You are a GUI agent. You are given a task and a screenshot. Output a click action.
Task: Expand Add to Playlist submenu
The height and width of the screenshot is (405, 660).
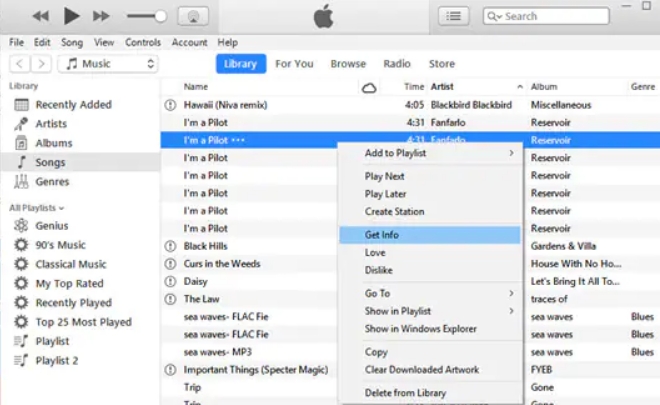(x=430, y=153)
